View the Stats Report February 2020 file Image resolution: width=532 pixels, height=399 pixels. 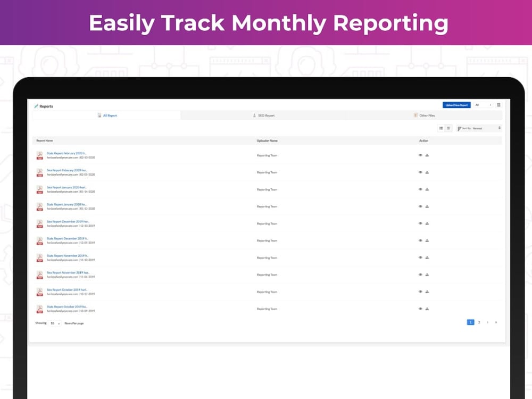(x=420, y=155)
